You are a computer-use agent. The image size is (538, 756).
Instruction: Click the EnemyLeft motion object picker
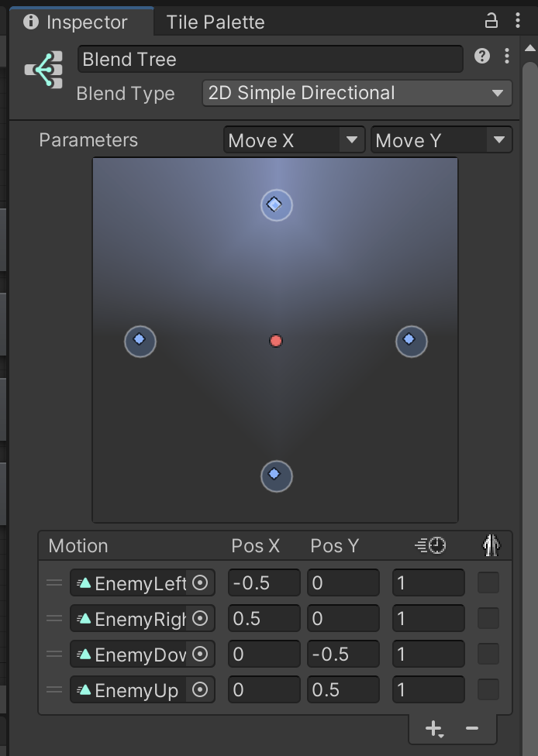[x=200, y=583]
